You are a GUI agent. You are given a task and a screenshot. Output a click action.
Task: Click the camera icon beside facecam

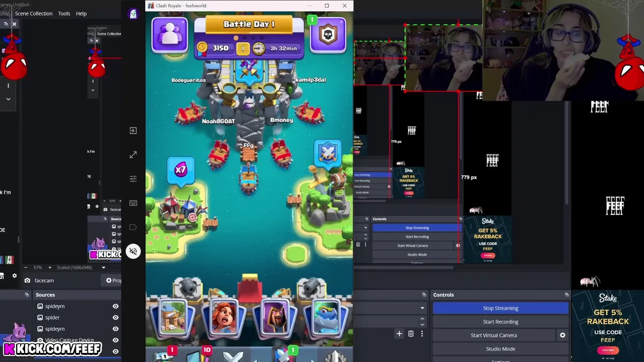pos(27,281)
